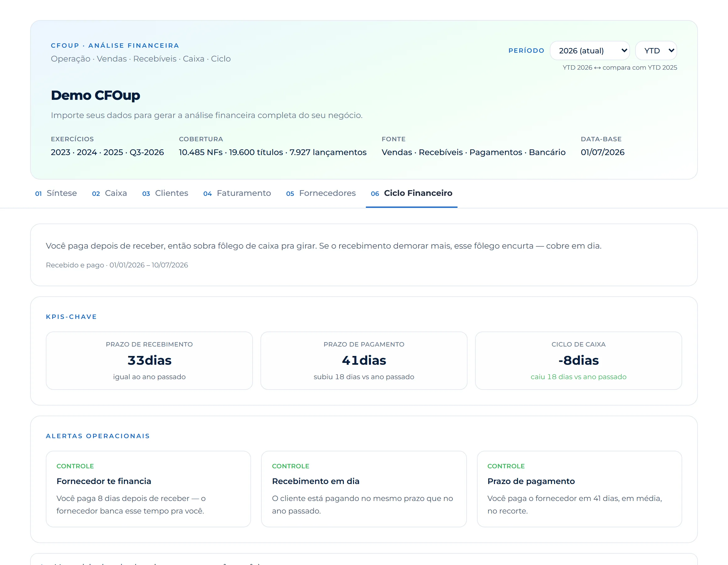The width and height of the screenshot is (728, 565).
Task: Click the Recebido e pago date range text
Action: [x=117, y=265]
